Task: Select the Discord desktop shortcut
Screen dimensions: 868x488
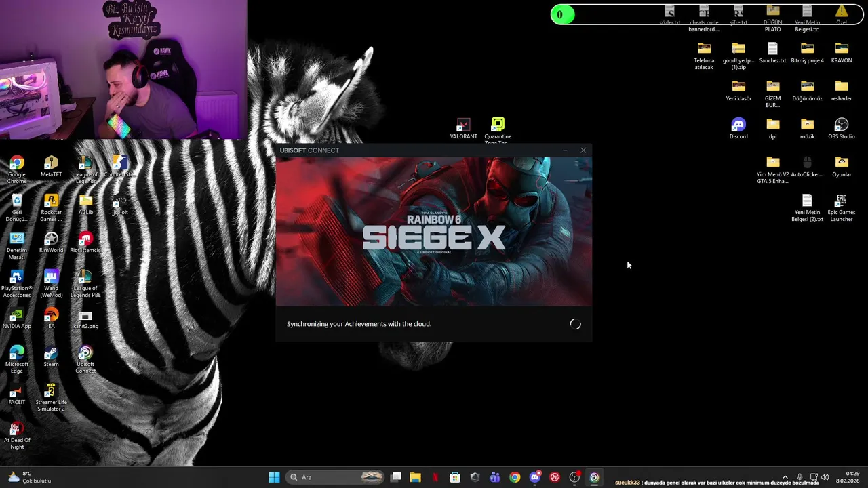Action: (738, 128)
